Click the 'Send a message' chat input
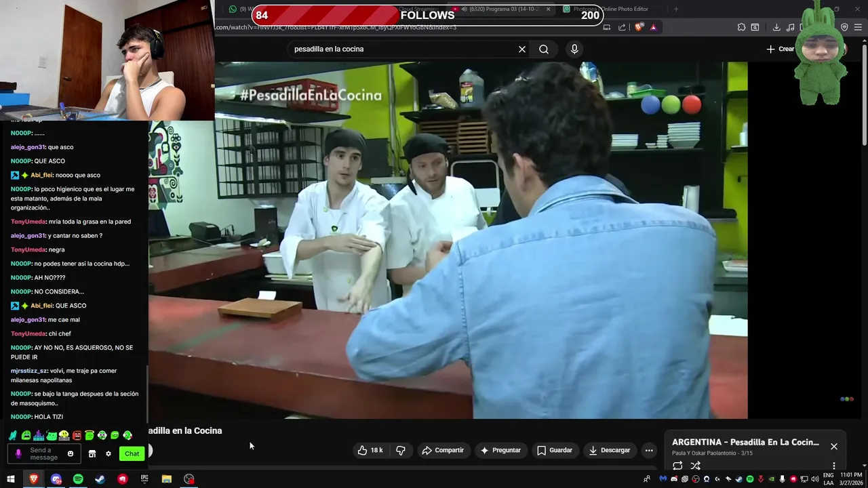Image resolution: width=868 pixels, height=488 pixels. point(45,453)
